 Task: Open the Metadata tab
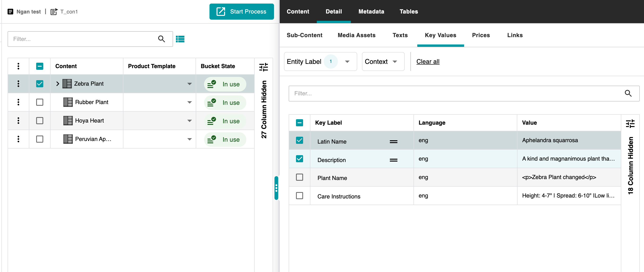[371, 12]
